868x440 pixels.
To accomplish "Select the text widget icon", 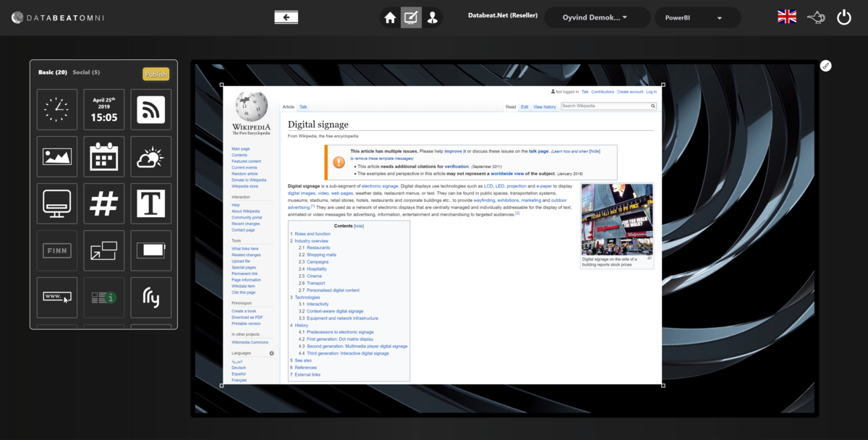I will (x=150, y=203).
